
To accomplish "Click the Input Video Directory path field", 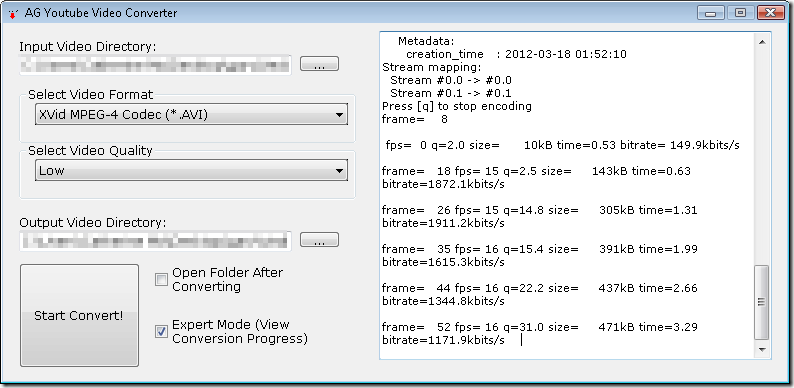I will (155, 65).
